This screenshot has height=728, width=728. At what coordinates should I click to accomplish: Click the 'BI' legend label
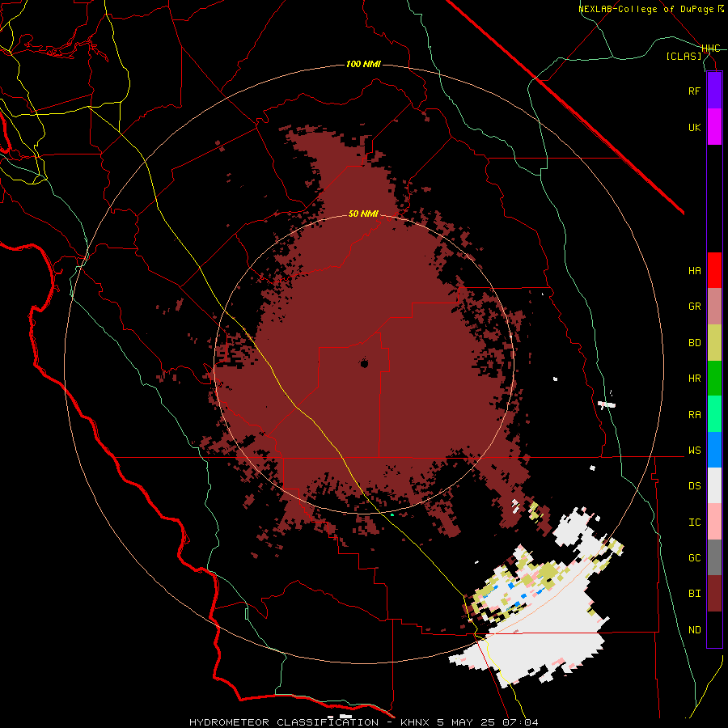[694, 594]
